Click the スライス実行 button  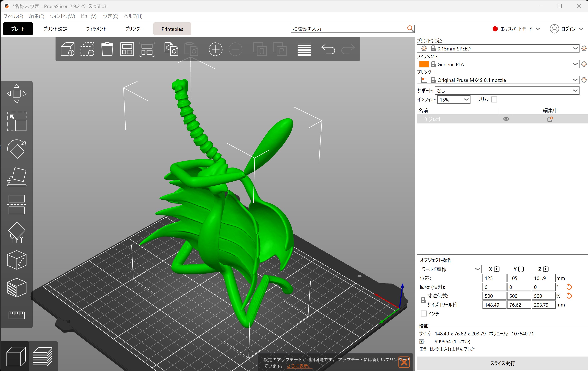click(x=502, y=363)
